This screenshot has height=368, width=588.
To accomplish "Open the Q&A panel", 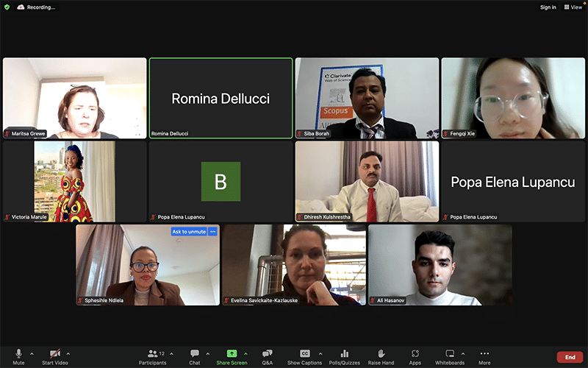I will point(267,356).
